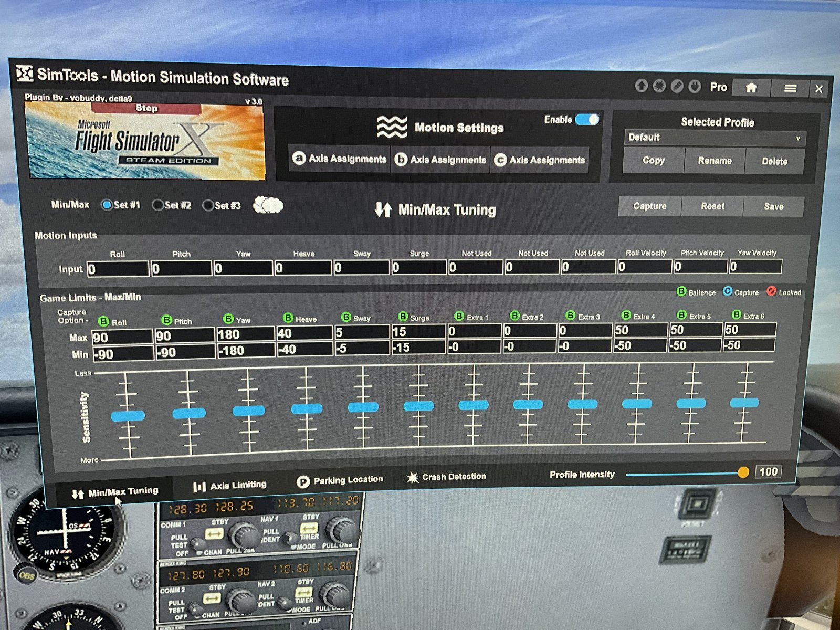The image size is (840, 630).
Task: Click the Yaw Velocity Input field
Action: pyautogui.click(x=755, y=266)
